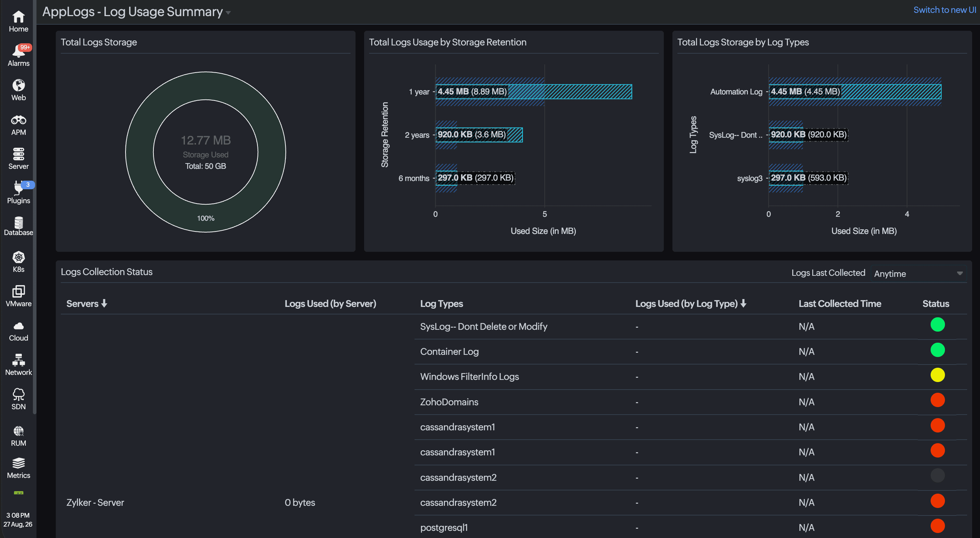Click grey status dot for cassandrasystem2
Viewport: 980px width, 538px height.
(937, 475)
